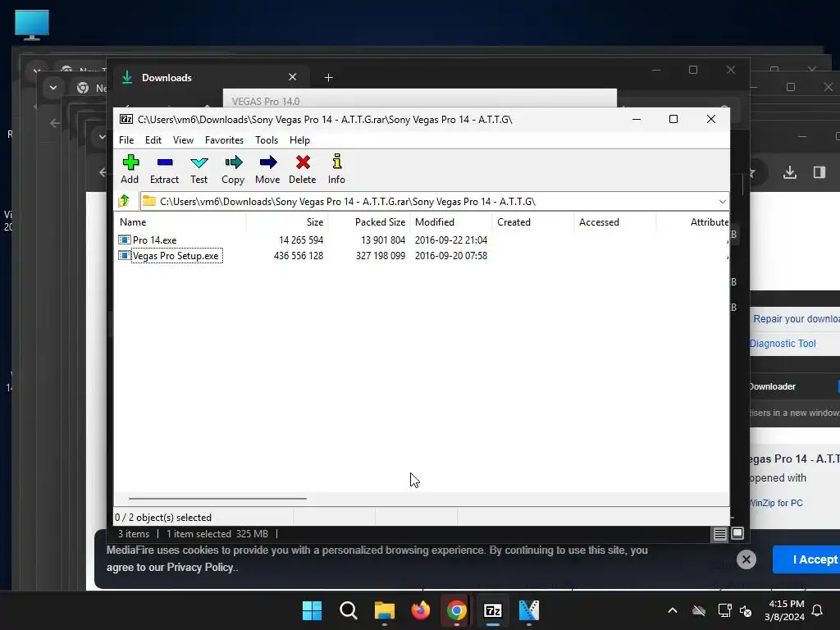840x630 pixels.
Task: Click I Accept cookie button
Action: tap(806, 559)
